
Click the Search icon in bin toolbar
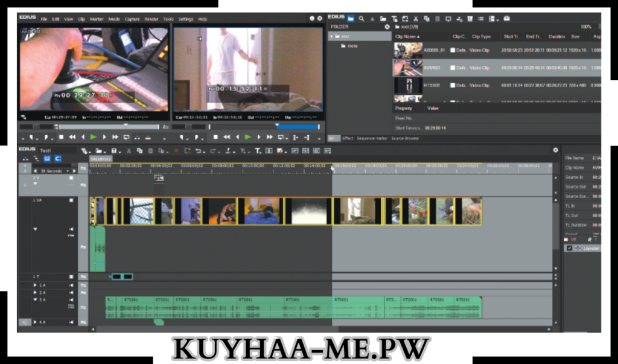pyautogui.click(x=362, y=19)
